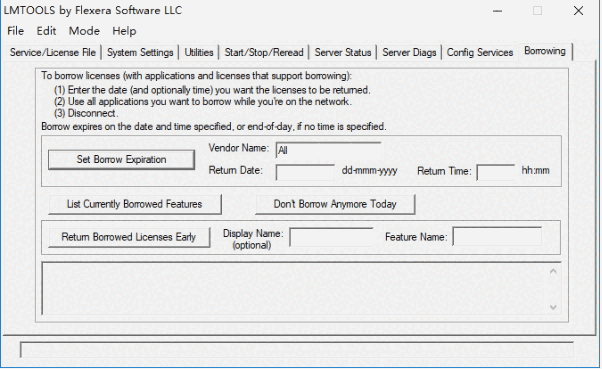Click Return Borrowed Licenses Early button

(x=129, y=237)
